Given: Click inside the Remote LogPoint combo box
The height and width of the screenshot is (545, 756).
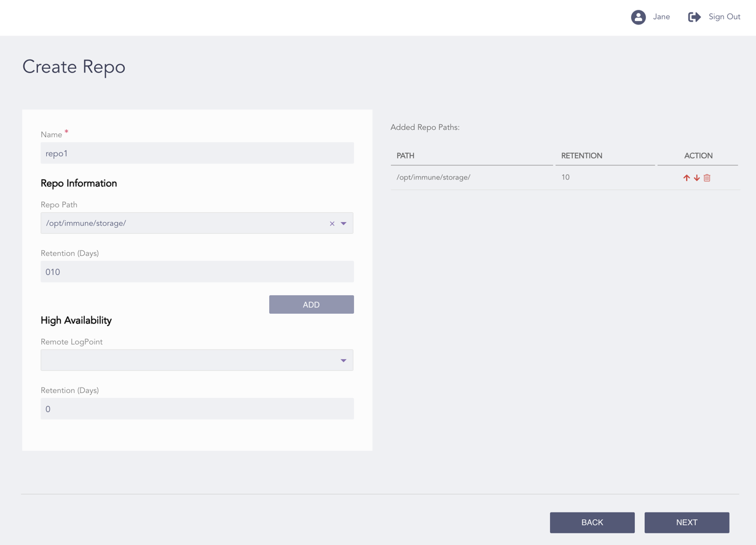Looking at the screenshot, I should pos(184,360).
